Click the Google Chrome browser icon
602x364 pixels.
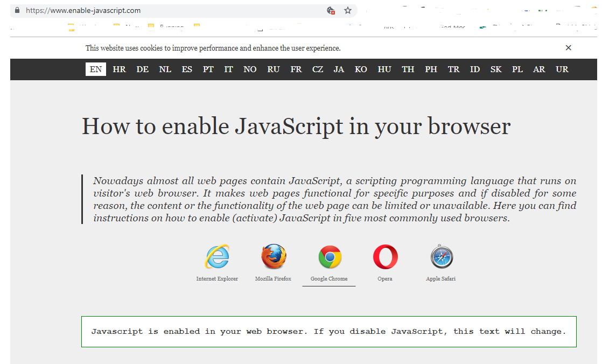[x=330, y=257]
